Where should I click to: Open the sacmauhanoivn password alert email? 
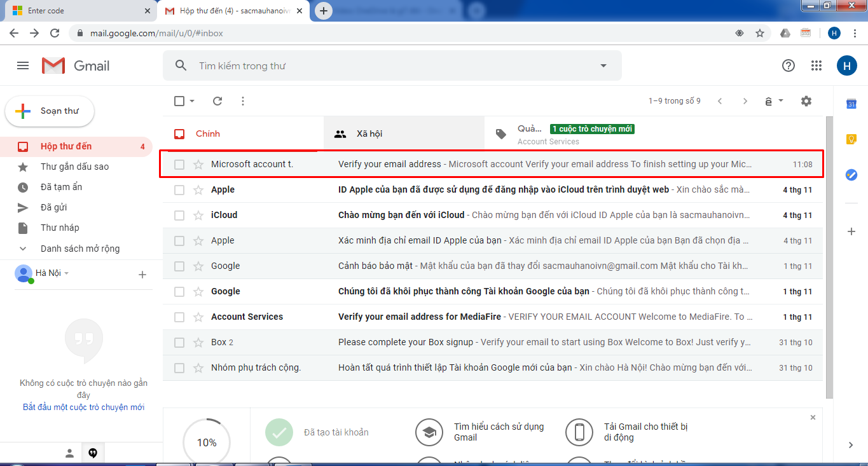[x=493, y=266]
